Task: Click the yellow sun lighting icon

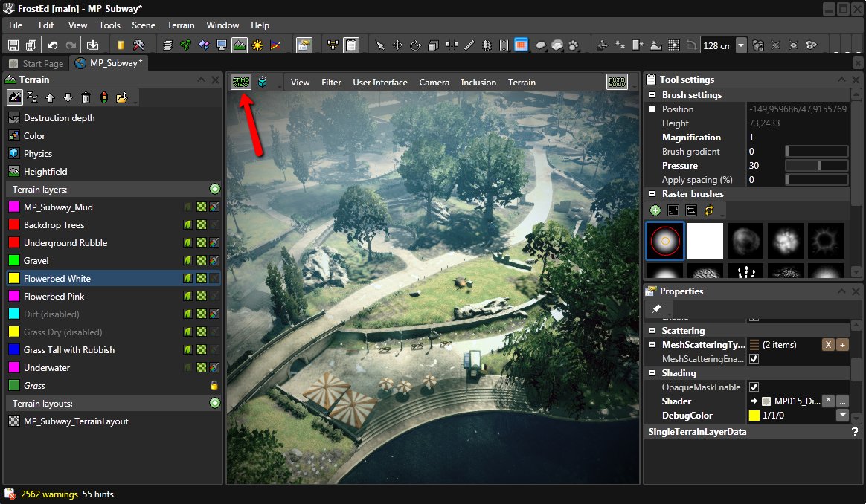Action: coord(257,45)
